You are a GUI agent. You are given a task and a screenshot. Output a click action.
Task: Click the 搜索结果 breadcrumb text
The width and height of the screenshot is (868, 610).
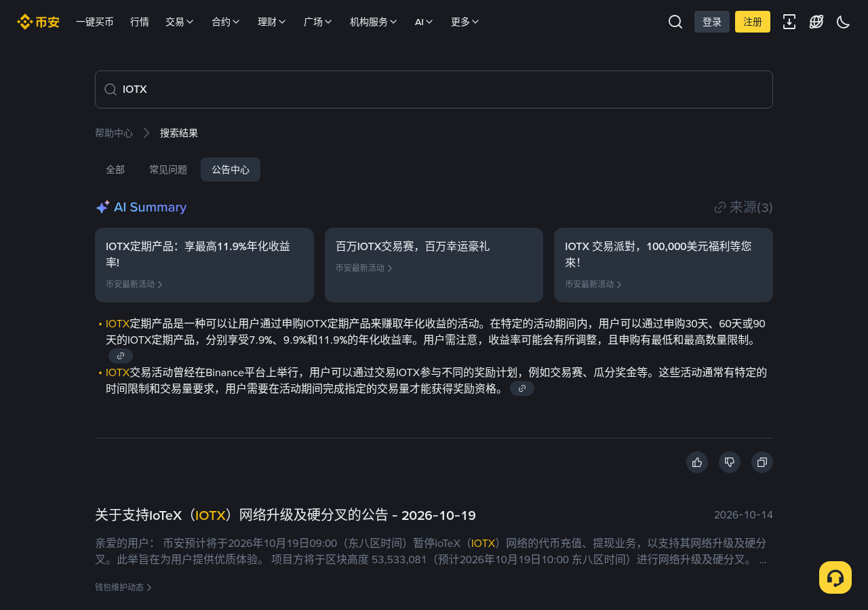[179, 133]
